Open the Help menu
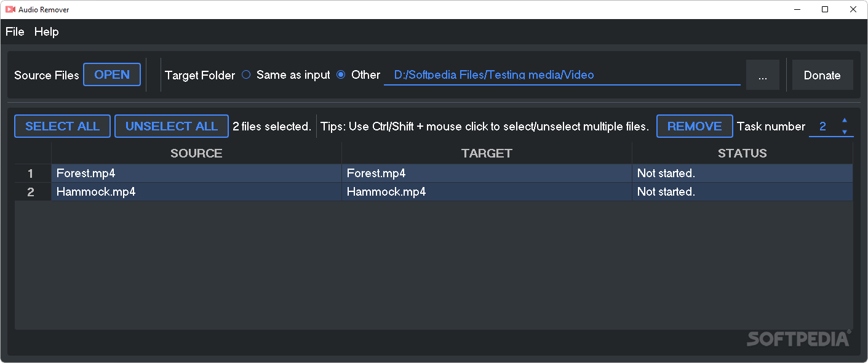 (x=46, y=31)
